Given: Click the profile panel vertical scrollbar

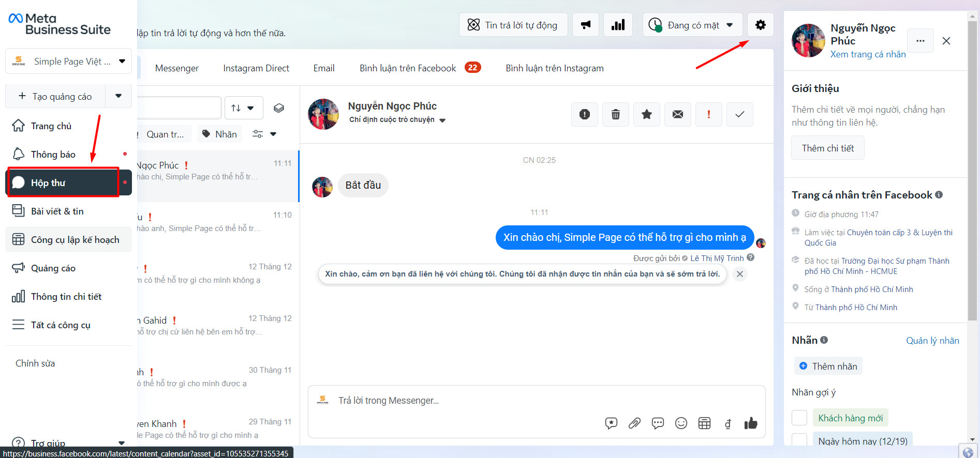Looking at the screenshot, I should click(x=973, y=171).
